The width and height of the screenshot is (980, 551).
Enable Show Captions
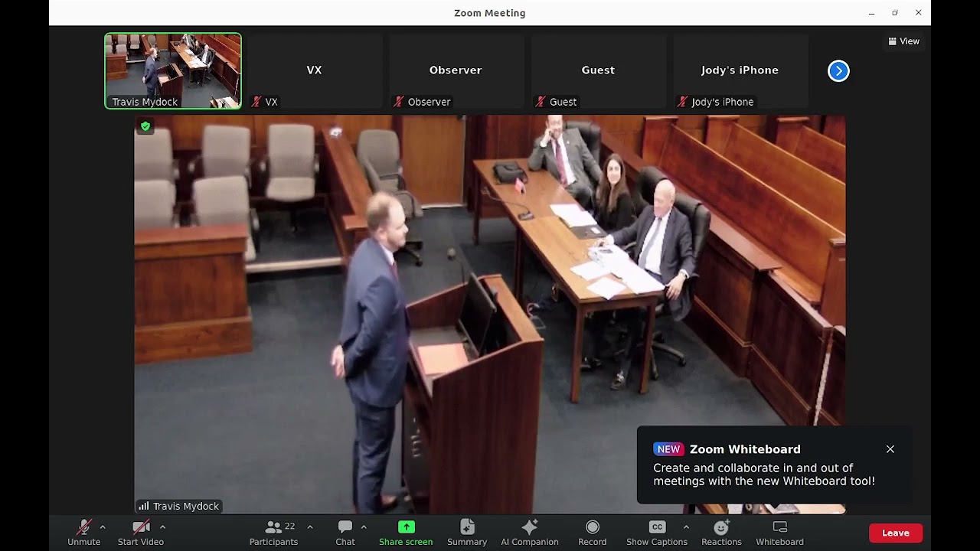(x=657, y=533)
